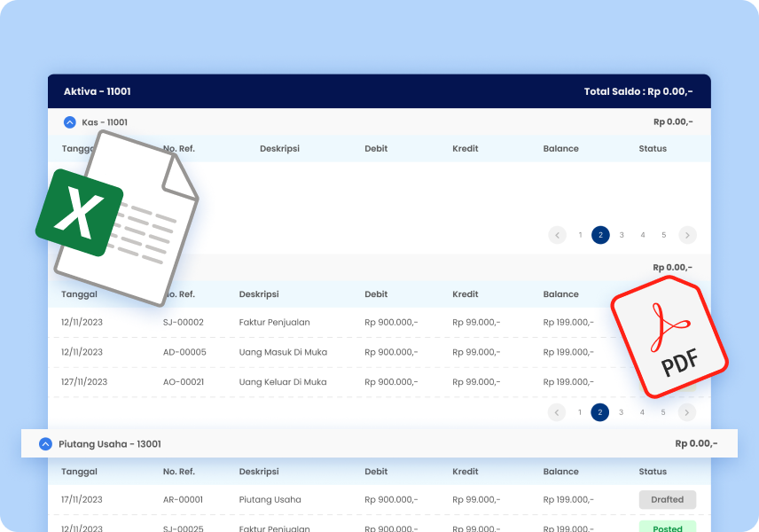Sort by Kredit column in Kas section
Viewport: 759px width, 532px height.
click(x=466, y=149)
